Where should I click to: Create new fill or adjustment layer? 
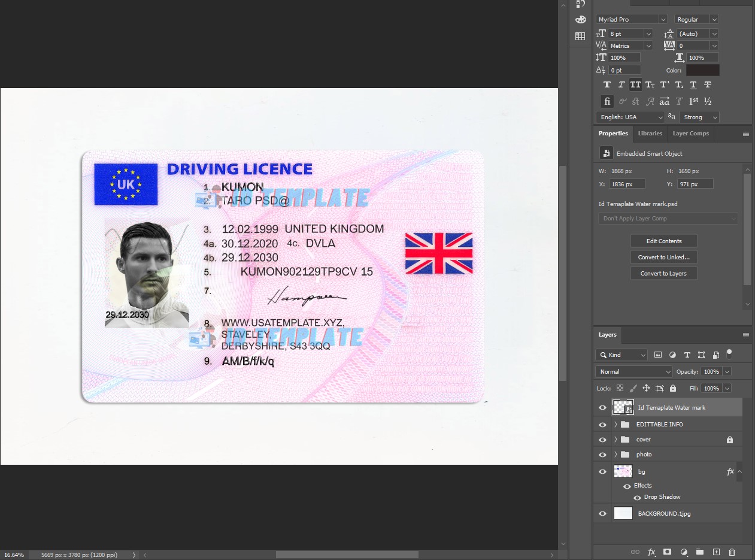[684, 552]
